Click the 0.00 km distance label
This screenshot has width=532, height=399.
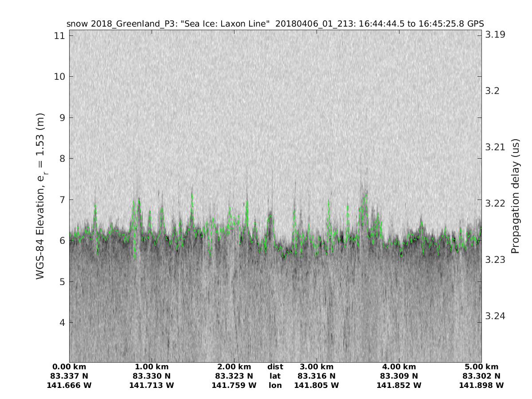click(69, 367)
